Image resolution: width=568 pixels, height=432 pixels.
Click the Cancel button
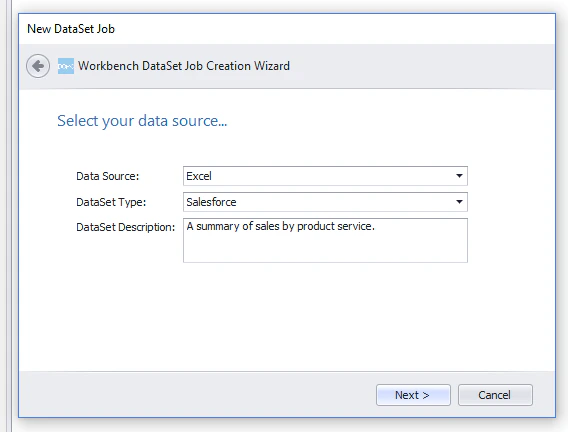point(495,395)
